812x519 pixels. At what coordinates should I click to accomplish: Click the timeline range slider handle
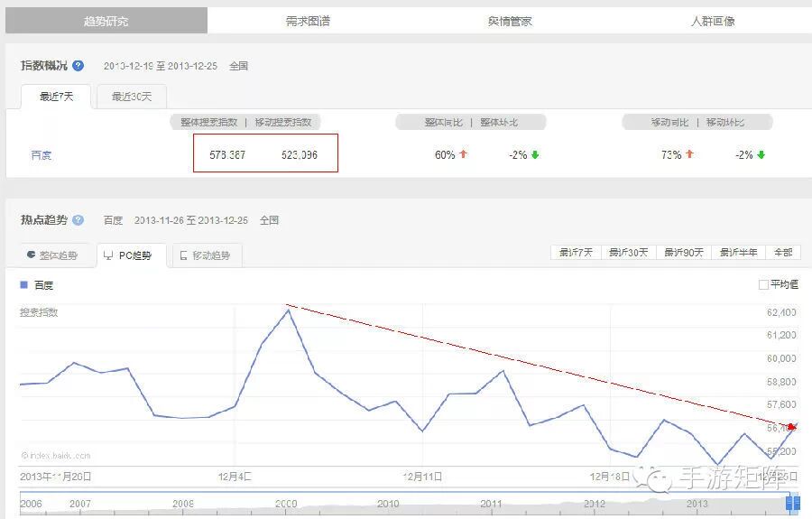793,503
